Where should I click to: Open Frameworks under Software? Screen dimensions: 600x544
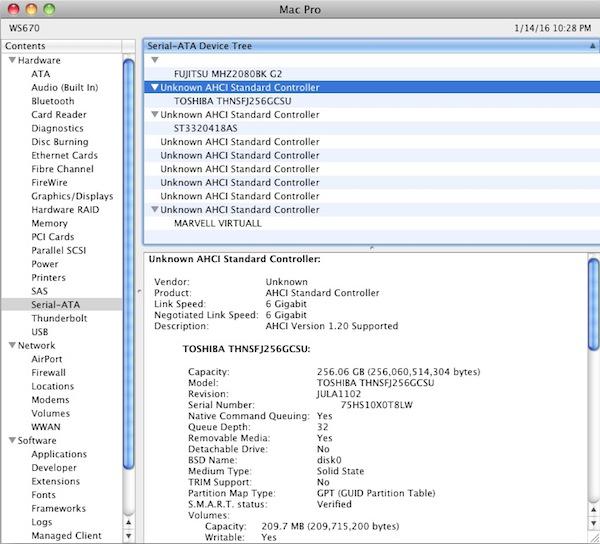(59, 508)
